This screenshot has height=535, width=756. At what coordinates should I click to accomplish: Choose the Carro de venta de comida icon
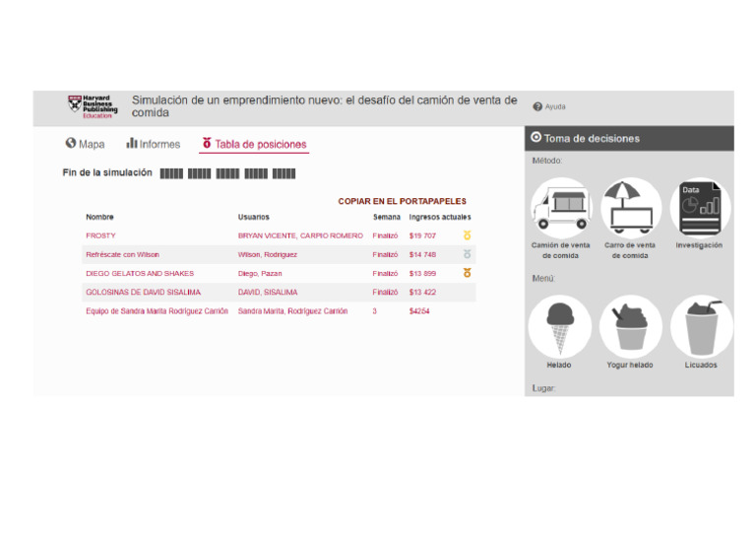[631, 209]
